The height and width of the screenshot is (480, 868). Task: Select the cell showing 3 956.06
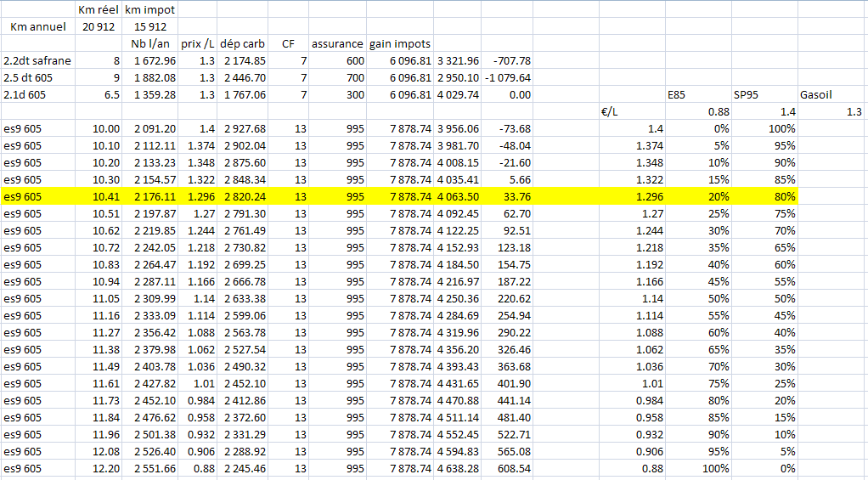[457, 129]
